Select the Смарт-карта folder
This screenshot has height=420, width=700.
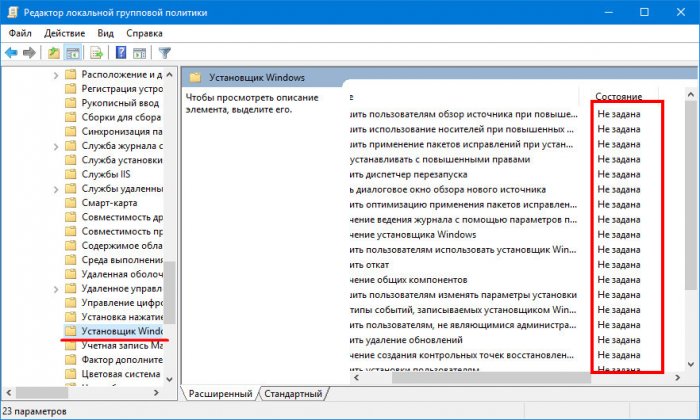tap(101, 203)
